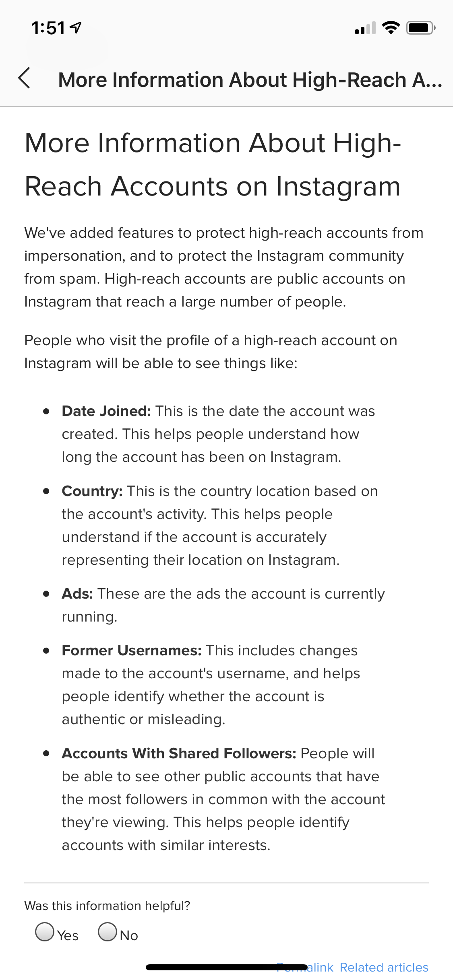The image size is (453, 980).
Task: Tap the Accounts With Shared Followers heading
Action: click(x=179, y=753)
